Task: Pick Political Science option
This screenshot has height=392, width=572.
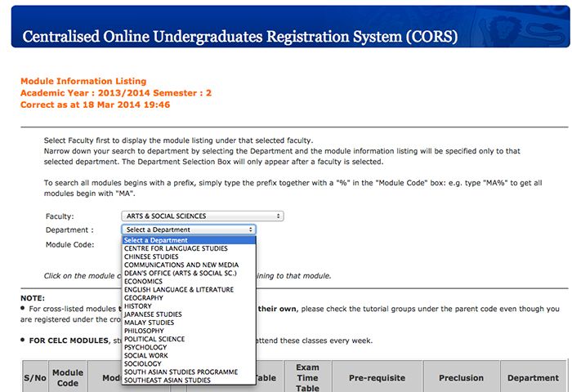Action: coord(189,339)
